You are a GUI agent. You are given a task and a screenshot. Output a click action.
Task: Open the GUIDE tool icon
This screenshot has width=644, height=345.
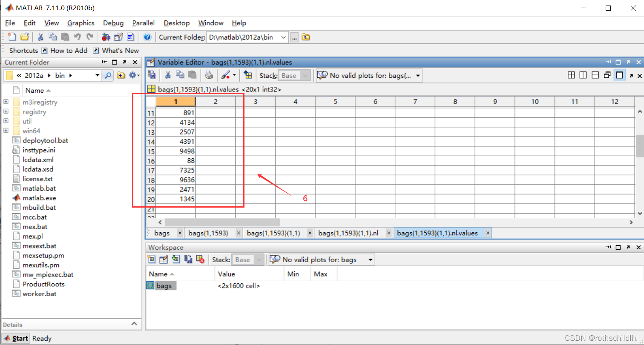119,37
